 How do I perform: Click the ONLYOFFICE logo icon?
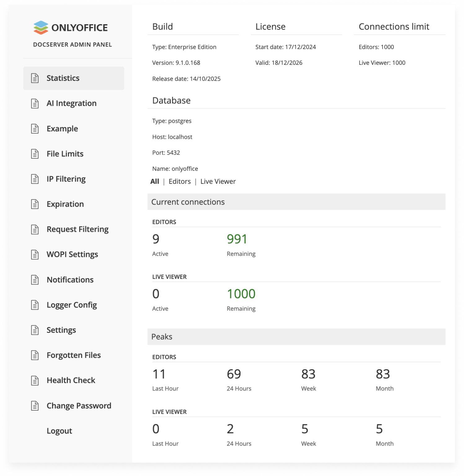coord(41,27)
